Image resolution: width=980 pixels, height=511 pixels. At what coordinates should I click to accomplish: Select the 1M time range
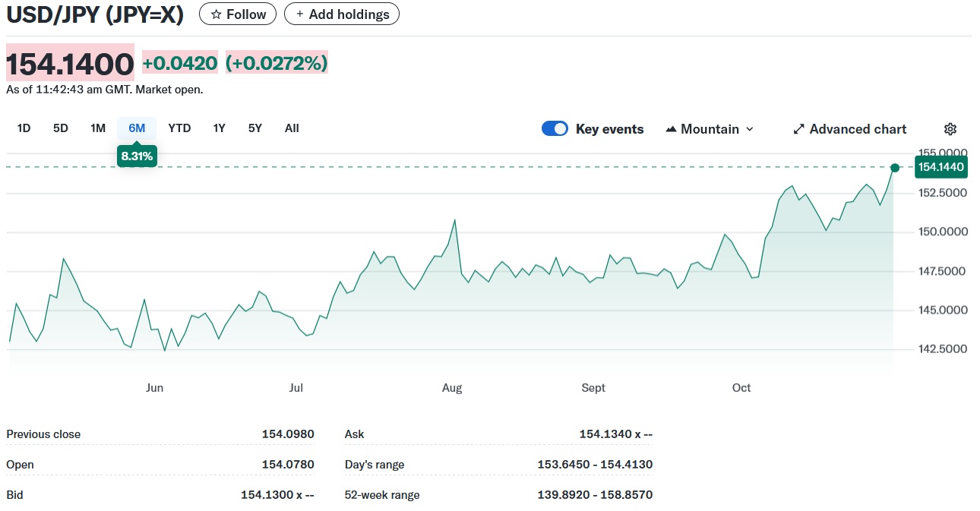click(x=98, y=128)
